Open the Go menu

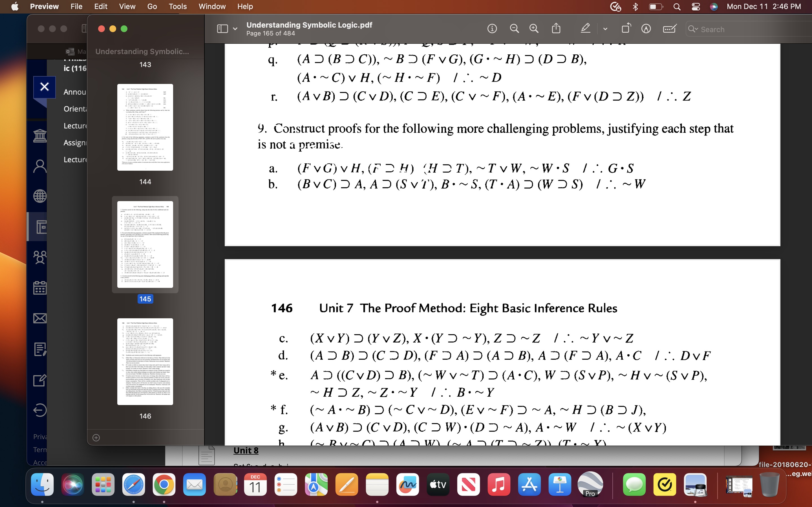152,6
